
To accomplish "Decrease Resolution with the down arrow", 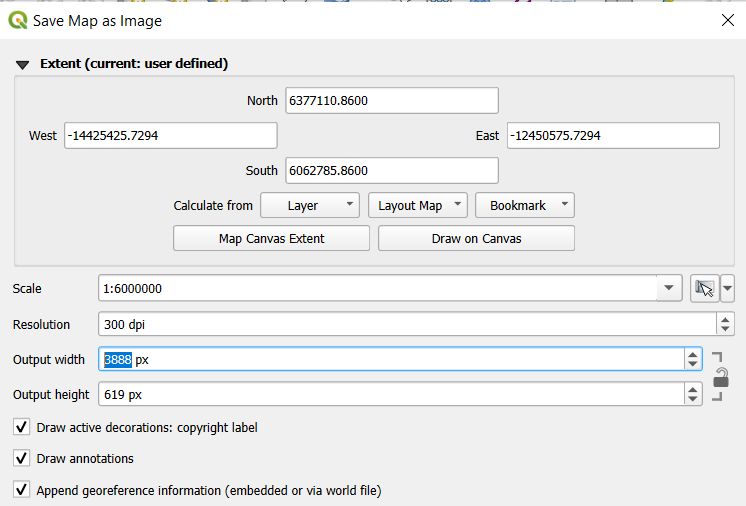I will (725, 329).
